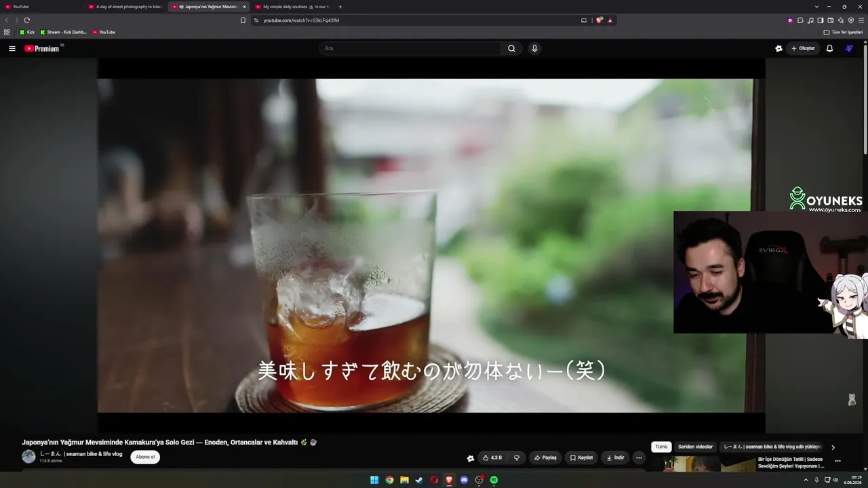The image size is (868, 488).
Task: Open the 'Tüm Yer İşaretleri' bookmarks folder
Action: click(844, 32)
